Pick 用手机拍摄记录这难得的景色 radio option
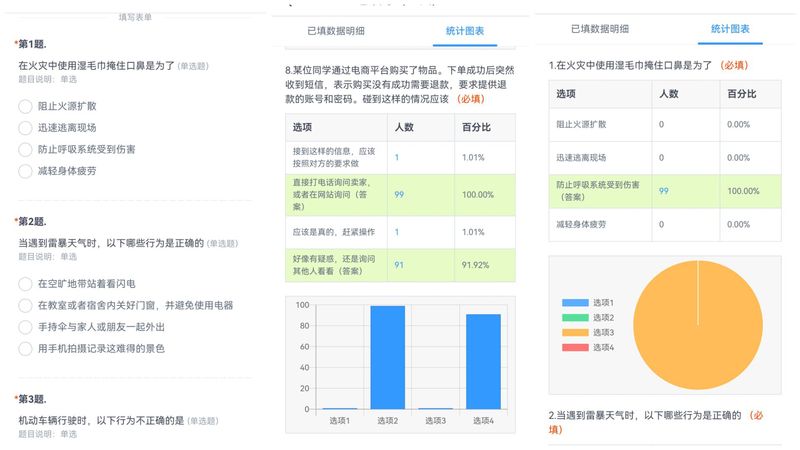The height and width of the screenshot is (450, 800). [25, 348]
